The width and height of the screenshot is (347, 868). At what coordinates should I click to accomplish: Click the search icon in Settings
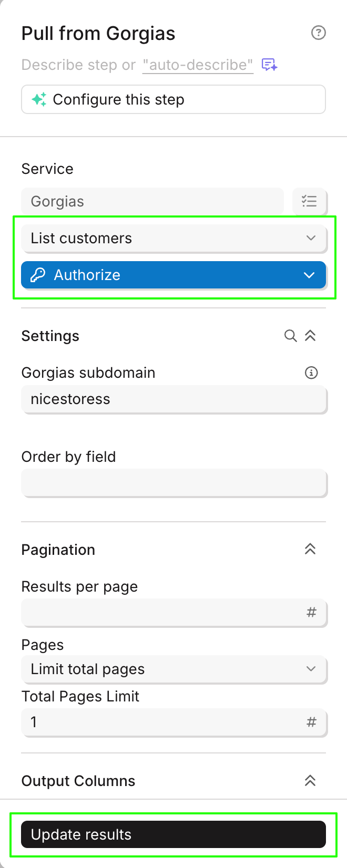290,336
